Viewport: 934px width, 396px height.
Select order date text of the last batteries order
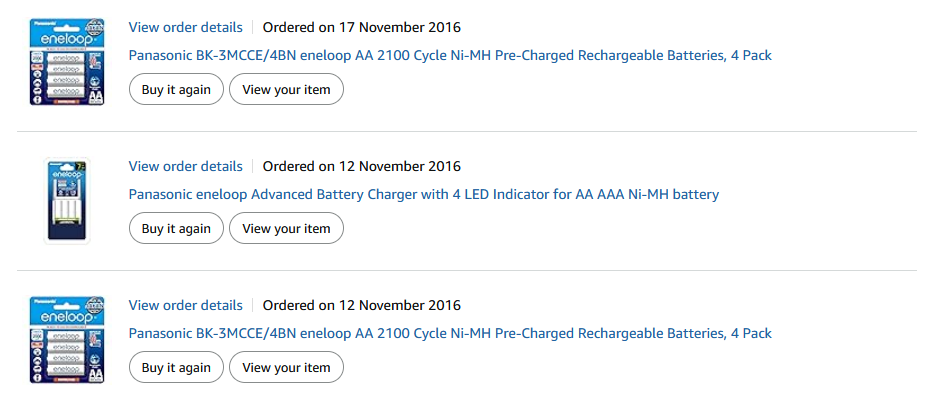point(362,305)
